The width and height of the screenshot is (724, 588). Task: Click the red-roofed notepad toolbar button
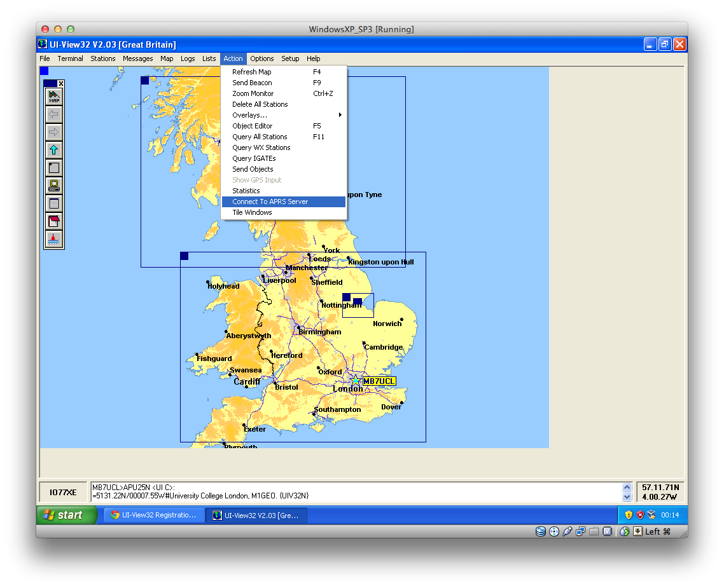(54, 221)
